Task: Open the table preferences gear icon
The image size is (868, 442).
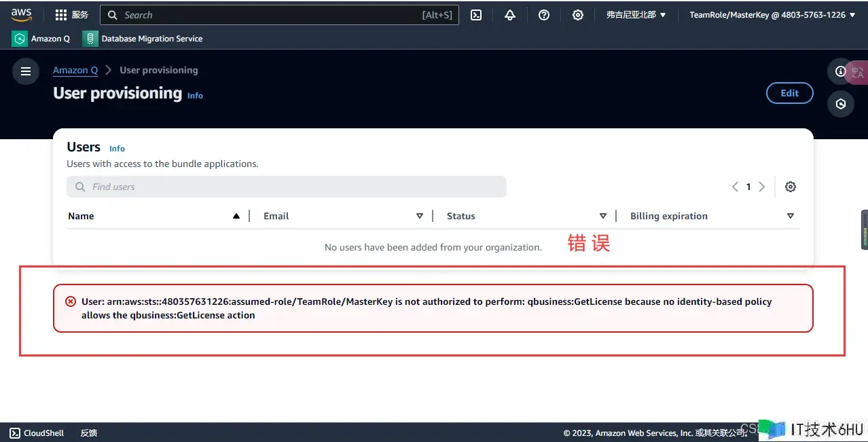Action: [x=791, y=187]
